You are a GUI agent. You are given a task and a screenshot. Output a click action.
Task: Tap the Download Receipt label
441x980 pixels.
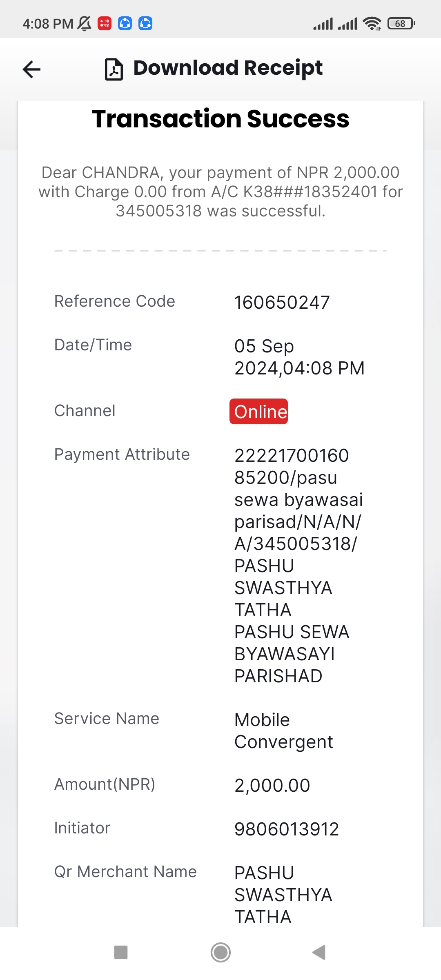point(228,68)
